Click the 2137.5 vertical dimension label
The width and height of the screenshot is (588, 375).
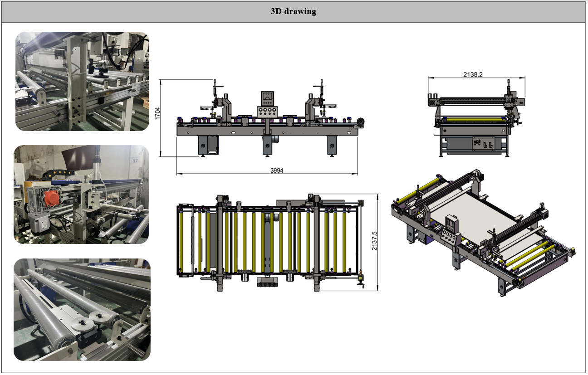[374, 241]
